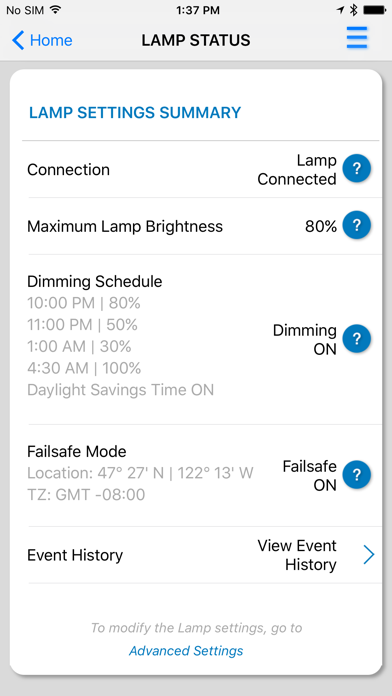Tap the Dimming Schedule heading
The height and width of the screenshot is (696, 392).
tap(95, 281)
